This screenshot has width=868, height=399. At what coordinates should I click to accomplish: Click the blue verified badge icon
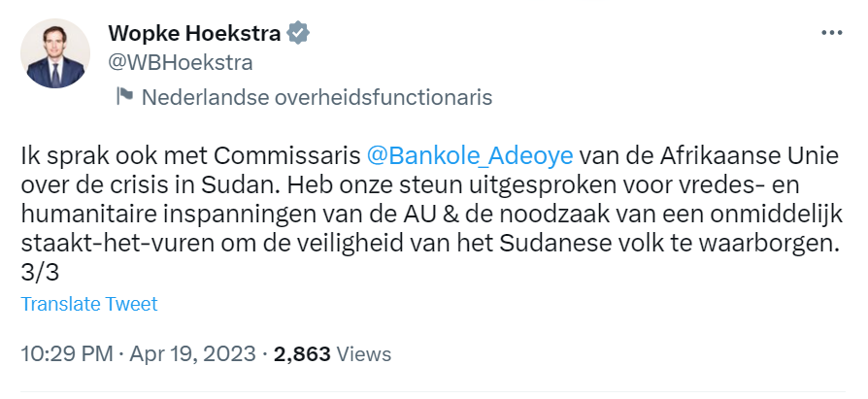(299, 34)
